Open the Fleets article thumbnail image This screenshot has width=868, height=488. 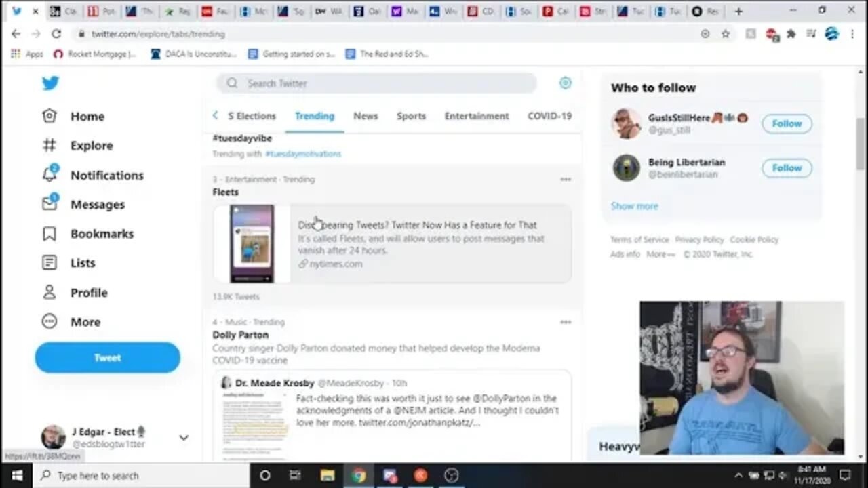click(x=252, y=243)
